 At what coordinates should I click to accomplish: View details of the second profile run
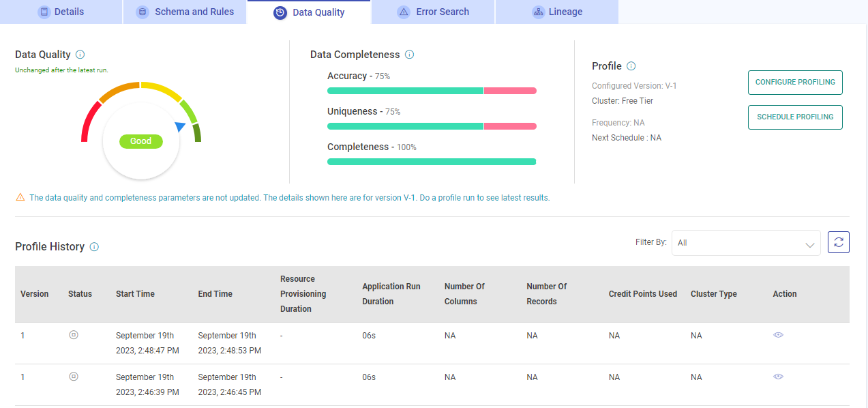tap(778, 377)
